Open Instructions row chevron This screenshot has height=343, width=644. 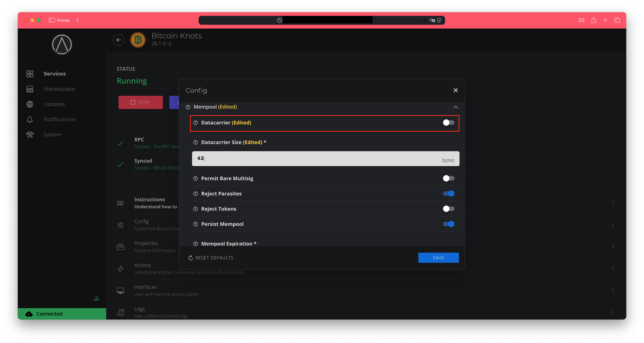click(613, 203)
